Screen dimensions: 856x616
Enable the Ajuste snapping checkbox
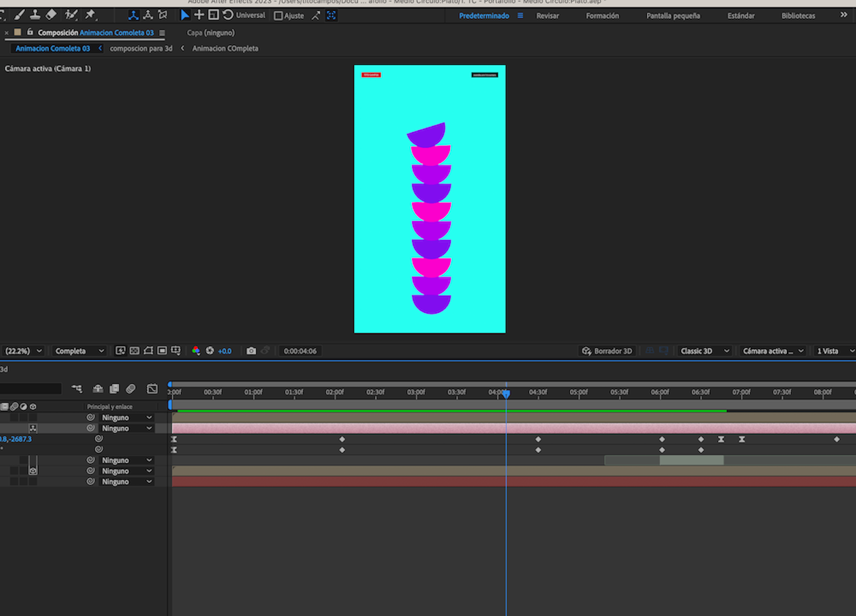pyautogui.click(x=278, y=16)
